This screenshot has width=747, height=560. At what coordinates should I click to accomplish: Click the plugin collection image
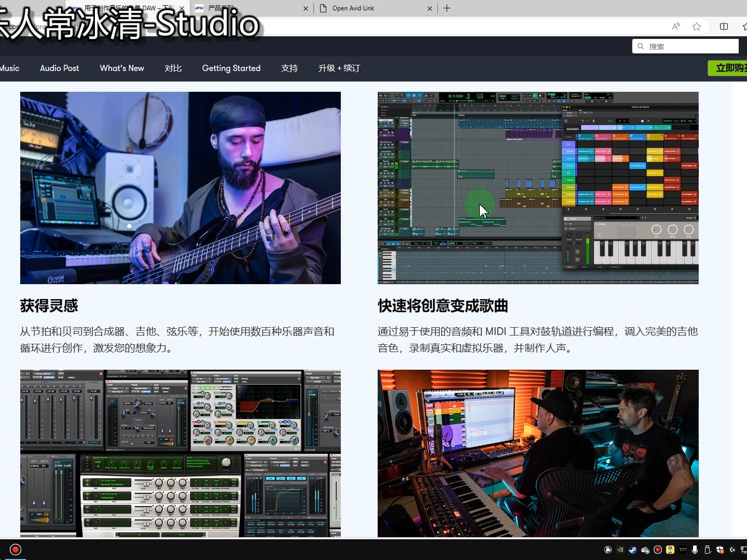point(181,453)
